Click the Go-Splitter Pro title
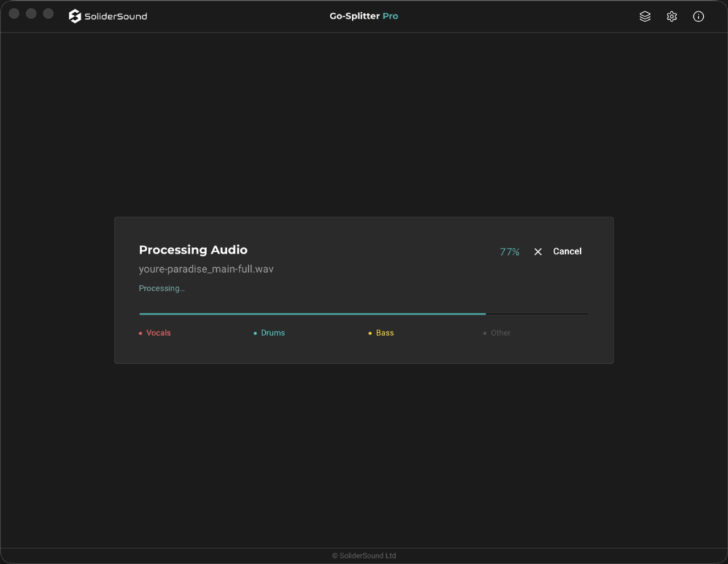The image size is (728, 564). [x=363, y=16]
